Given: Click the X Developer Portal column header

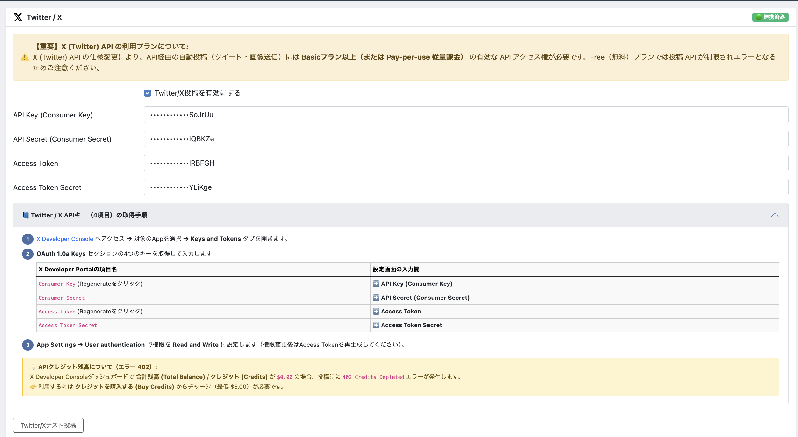Looking at the screenshot, I should [x=78, y=269].
